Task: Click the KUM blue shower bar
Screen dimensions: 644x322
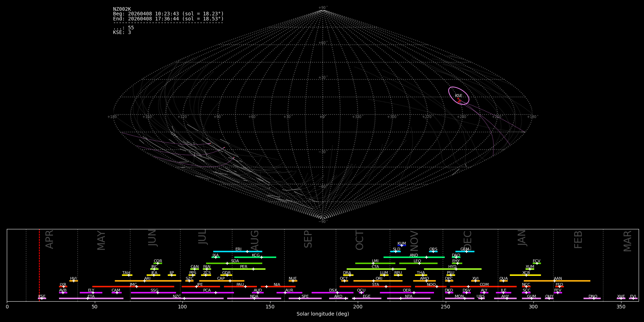Action: 402,245
